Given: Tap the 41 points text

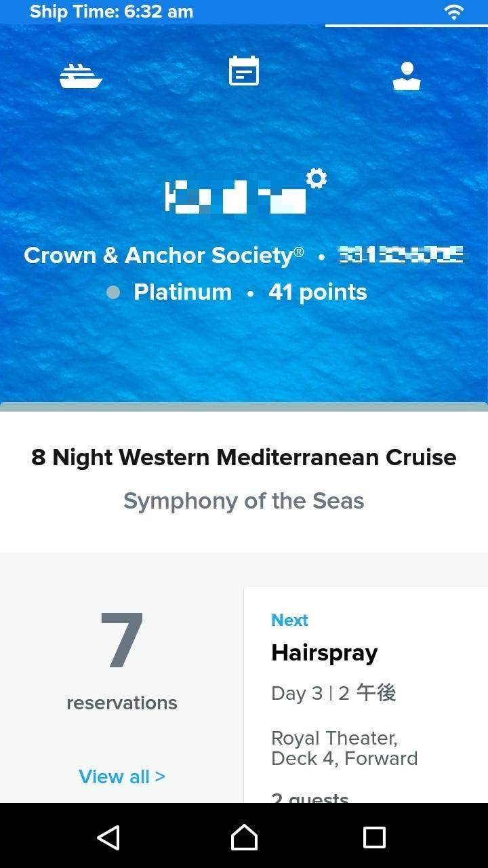Looking at the screenshot, I should pyautogui.click(x=318, y=292).
